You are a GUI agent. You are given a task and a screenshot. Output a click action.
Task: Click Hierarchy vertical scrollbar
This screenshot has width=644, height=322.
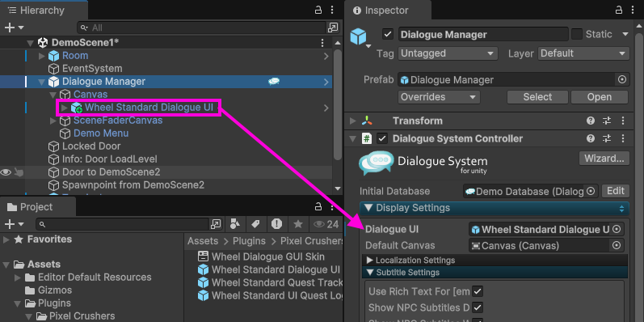(338, 105)
